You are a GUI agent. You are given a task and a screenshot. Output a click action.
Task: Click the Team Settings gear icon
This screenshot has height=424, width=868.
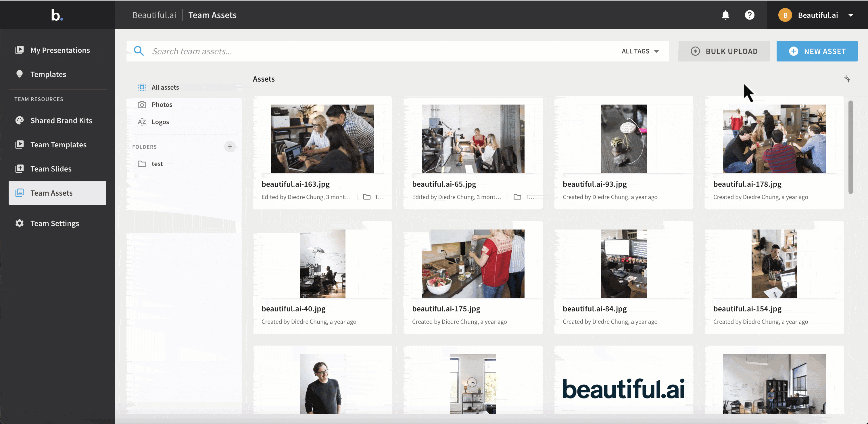(x=20, y=223)
